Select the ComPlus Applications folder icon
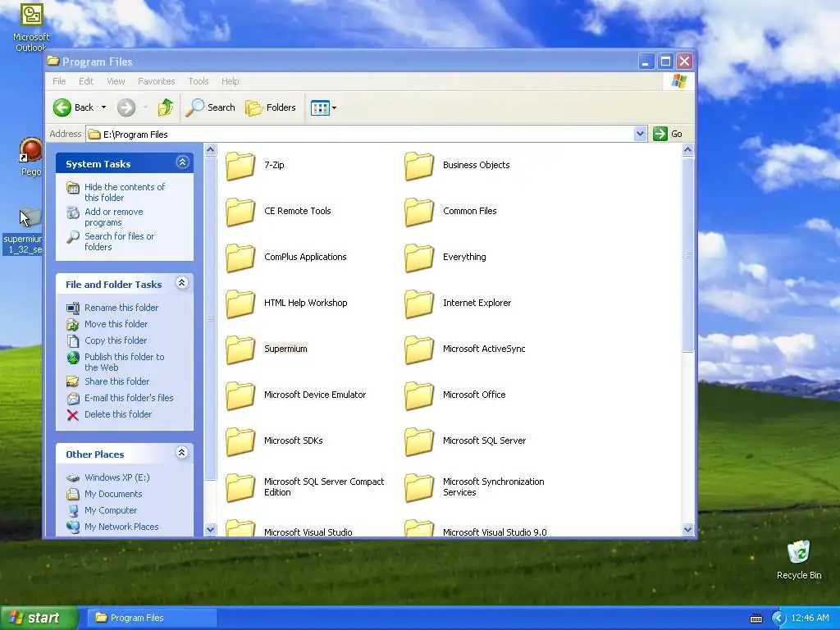 (x=240, y=258)
